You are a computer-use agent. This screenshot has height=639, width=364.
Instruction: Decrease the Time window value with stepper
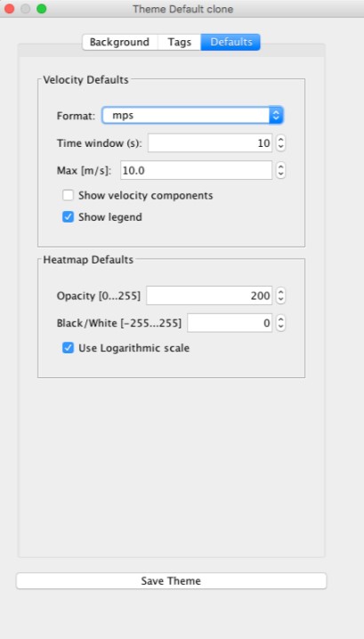tap(280, 147)
